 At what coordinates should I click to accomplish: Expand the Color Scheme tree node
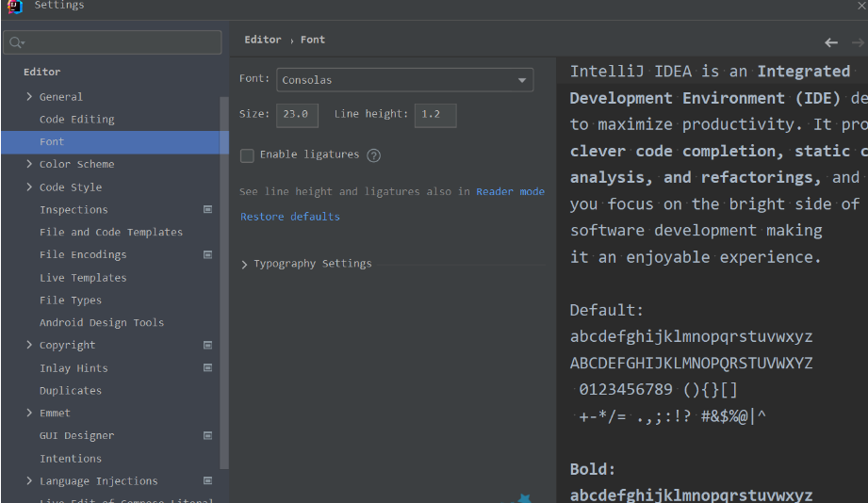click(29, 164)
